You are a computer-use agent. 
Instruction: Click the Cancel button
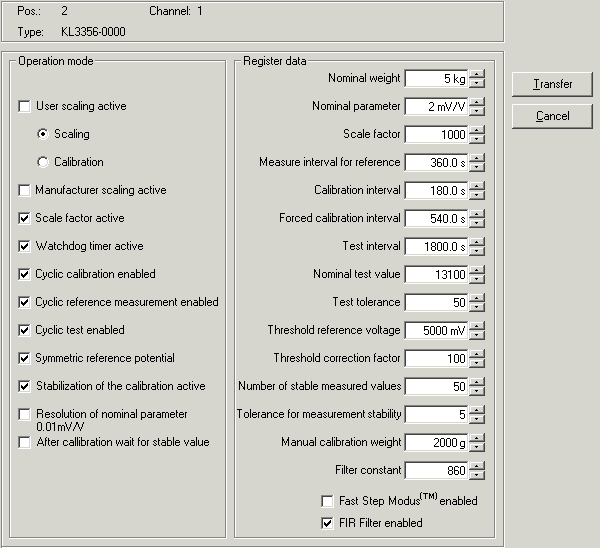[552, 116]
